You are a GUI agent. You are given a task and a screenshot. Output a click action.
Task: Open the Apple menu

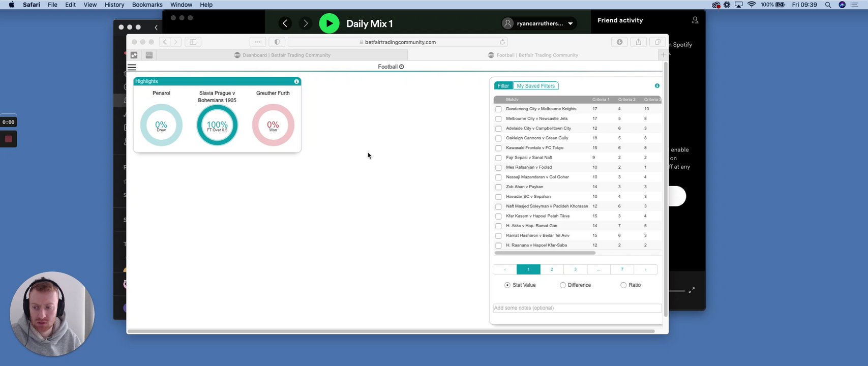click(x=11, y=5)
